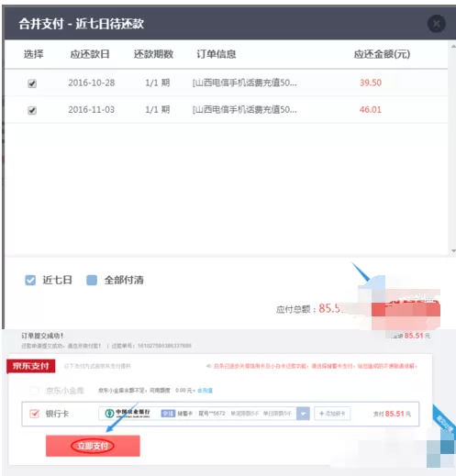Screen dimensions: 456x476
Task: Tick the 全部付清 checkbox
Action: pyautogui.click(x=92, y=280)
